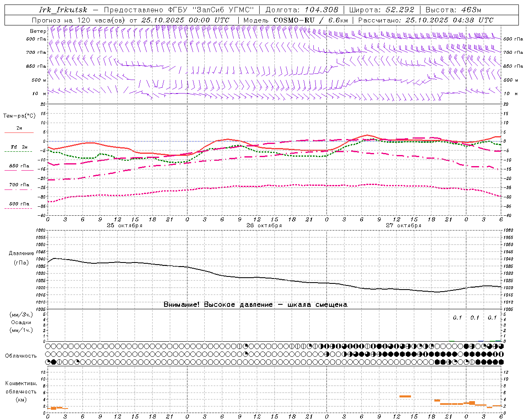The width and height of the screenshot is (525, 420).
Task: Click the warning "Внимание! Высокое давление — шкала смещена"
Action: [x=256, y=305]
